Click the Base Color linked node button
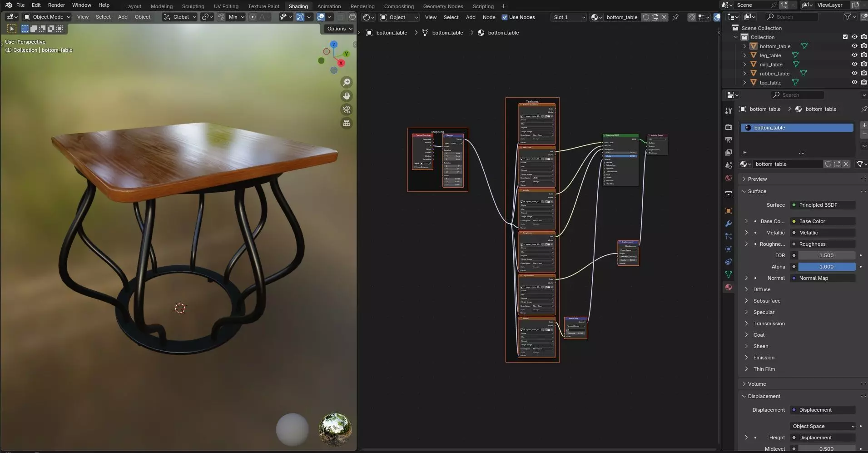This screenshot has width=868, height=453. [823, 221]
